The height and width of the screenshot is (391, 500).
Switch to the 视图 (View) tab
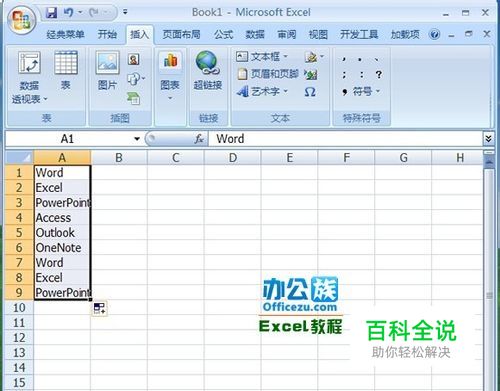[x=318, y=34]
